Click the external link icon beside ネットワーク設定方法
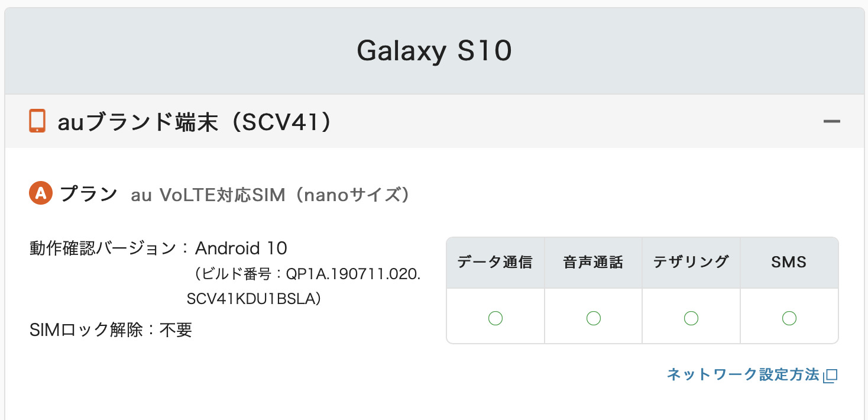 [831, 375]
